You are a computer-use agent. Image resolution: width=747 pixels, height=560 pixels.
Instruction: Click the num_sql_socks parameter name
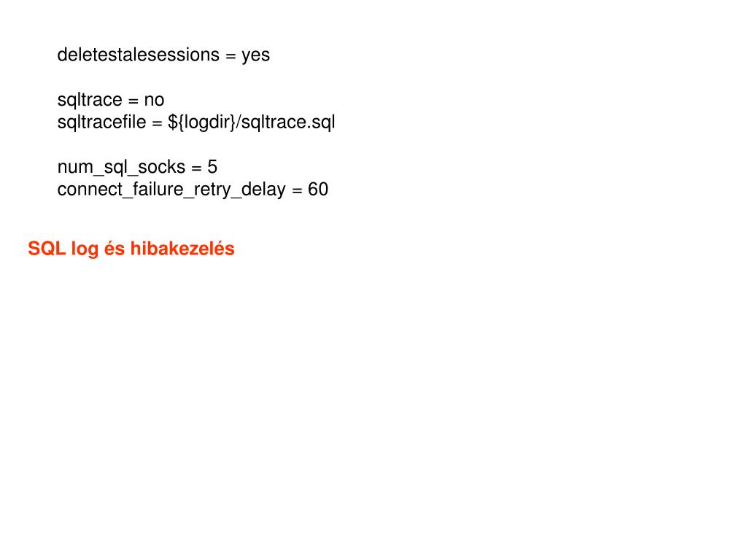tap(121, 168)
